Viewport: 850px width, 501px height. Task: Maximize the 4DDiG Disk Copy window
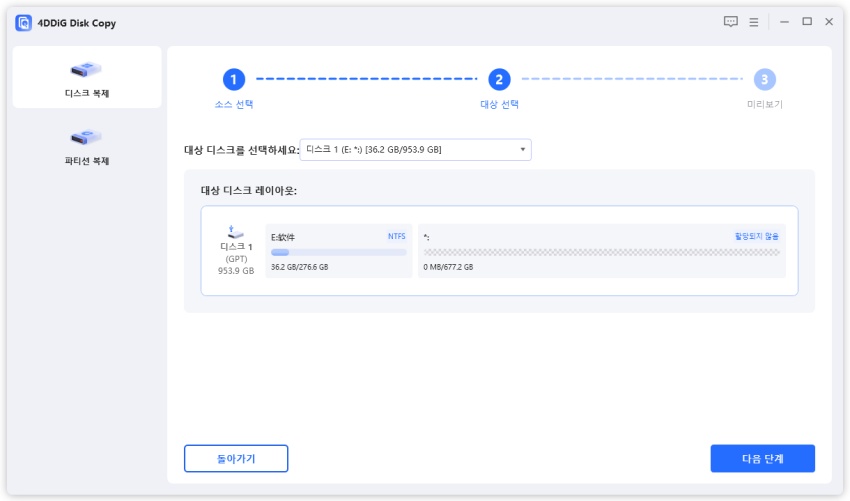point(807,22)
